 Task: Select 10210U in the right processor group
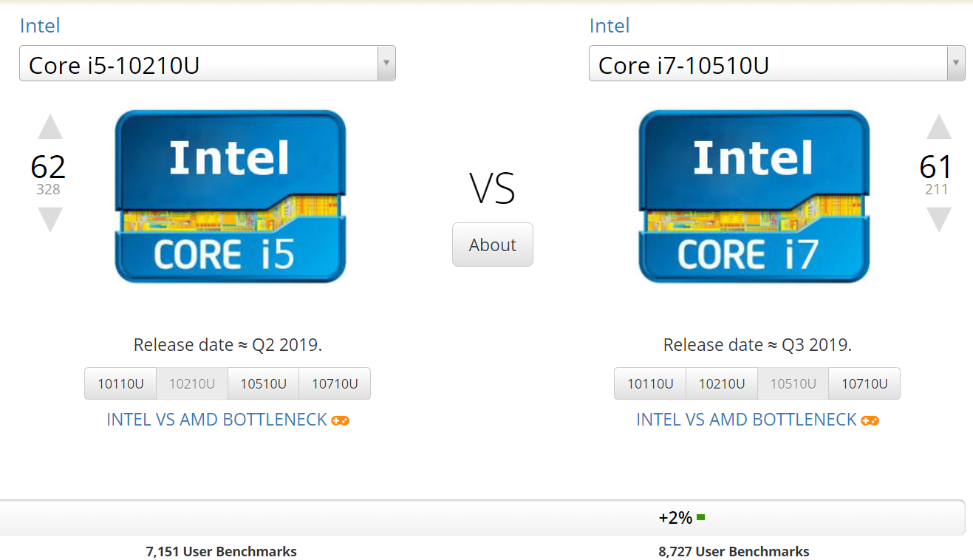(x=722, y=383)
